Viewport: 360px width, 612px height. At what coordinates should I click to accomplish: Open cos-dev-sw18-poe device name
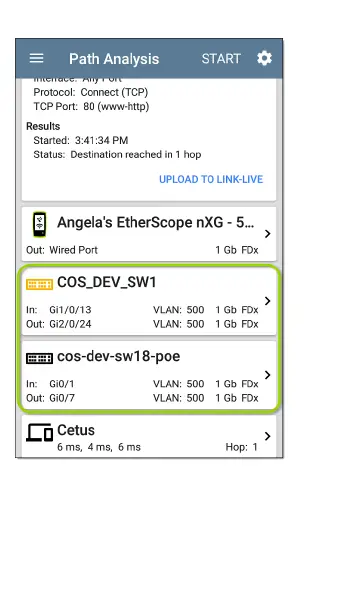[x=119, y=356]
